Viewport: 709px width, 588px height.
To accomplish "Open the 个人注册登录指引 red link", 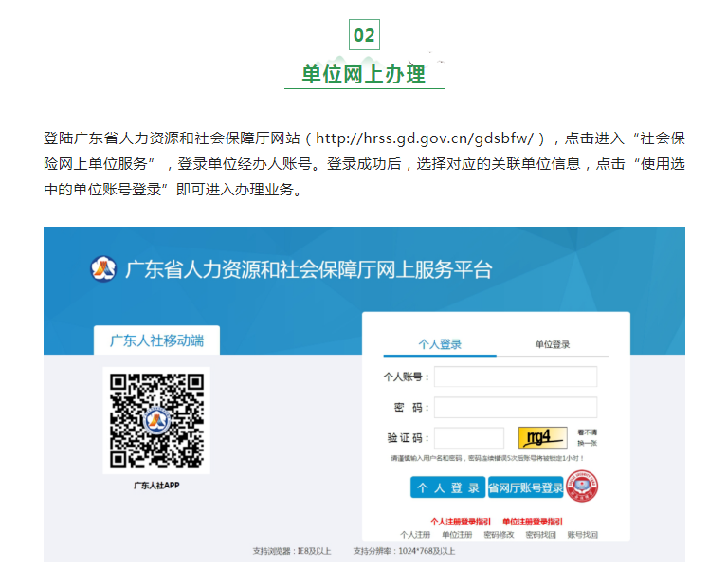I will pyautogui.click(x=461, y=522).
